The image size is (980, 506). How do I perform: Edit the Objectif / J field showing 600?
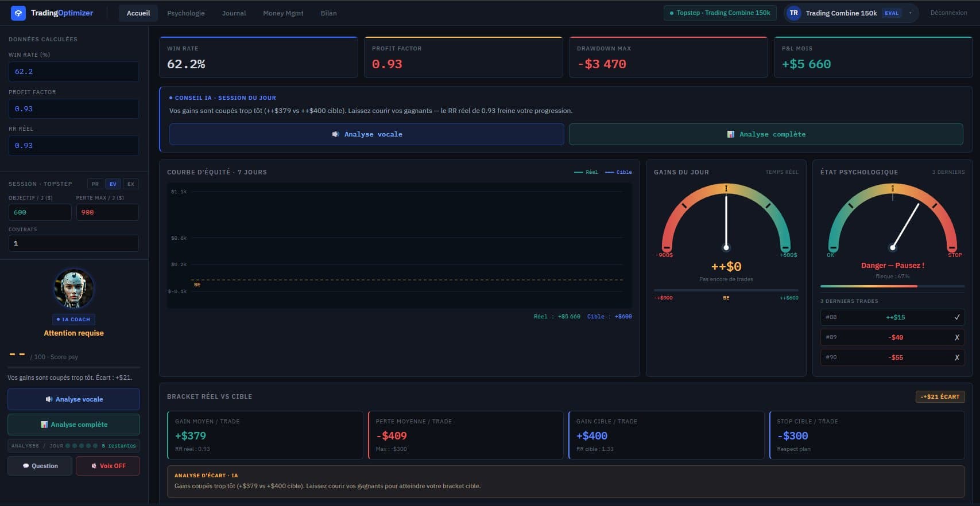tap(40, 212)
